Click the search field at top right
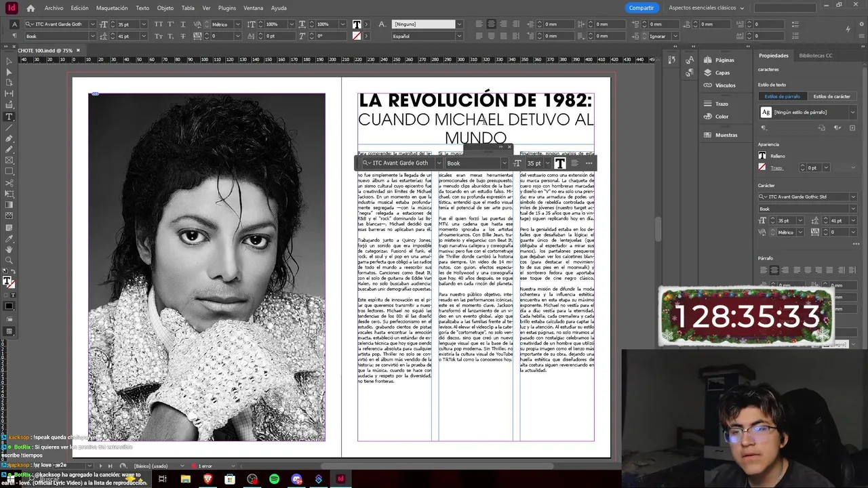 click(x=811, y=8)
